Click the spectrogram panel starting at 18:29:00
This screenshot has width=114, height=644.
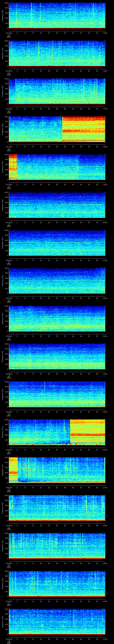click(57, 584)
